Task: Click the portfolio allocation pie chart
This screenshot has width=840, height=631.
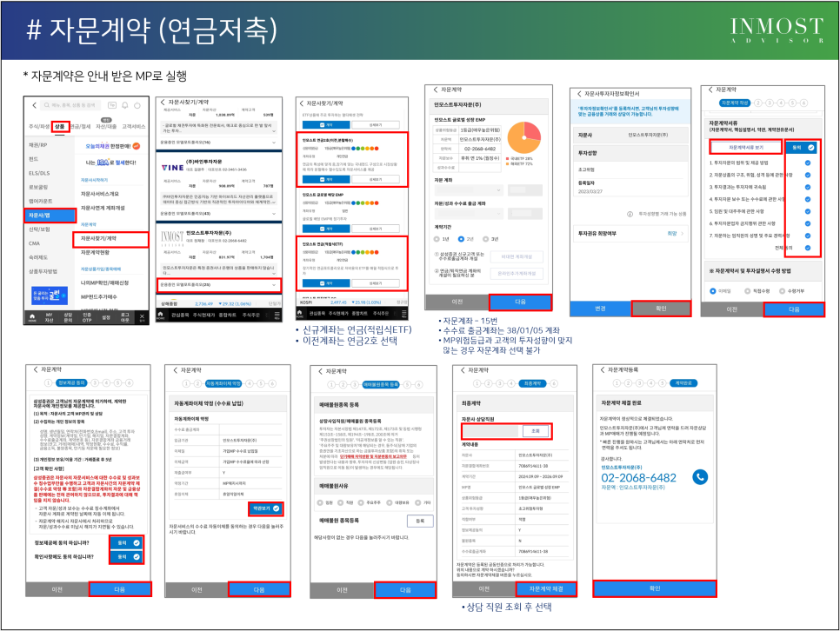Action: [x=524, y=137]
